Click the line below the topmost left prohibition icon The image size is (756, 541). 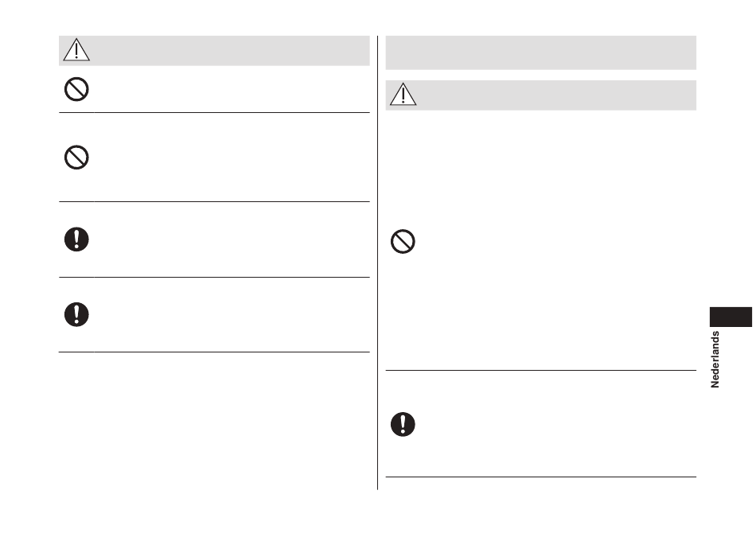[x=214, y=113]
